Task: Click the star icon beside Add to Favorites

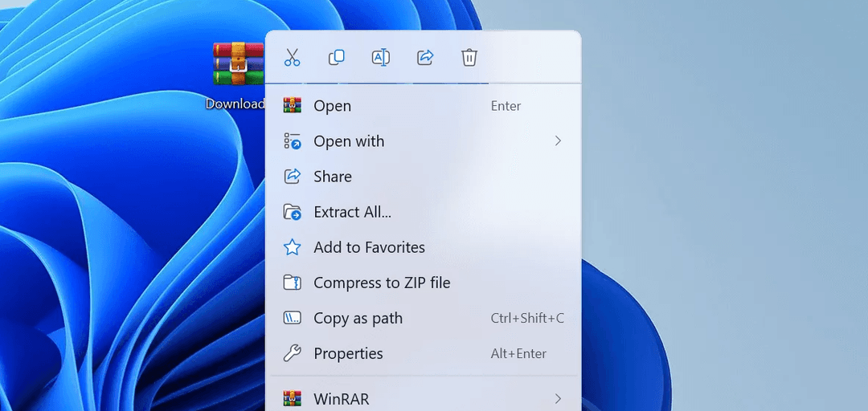Action: point(293,247)
